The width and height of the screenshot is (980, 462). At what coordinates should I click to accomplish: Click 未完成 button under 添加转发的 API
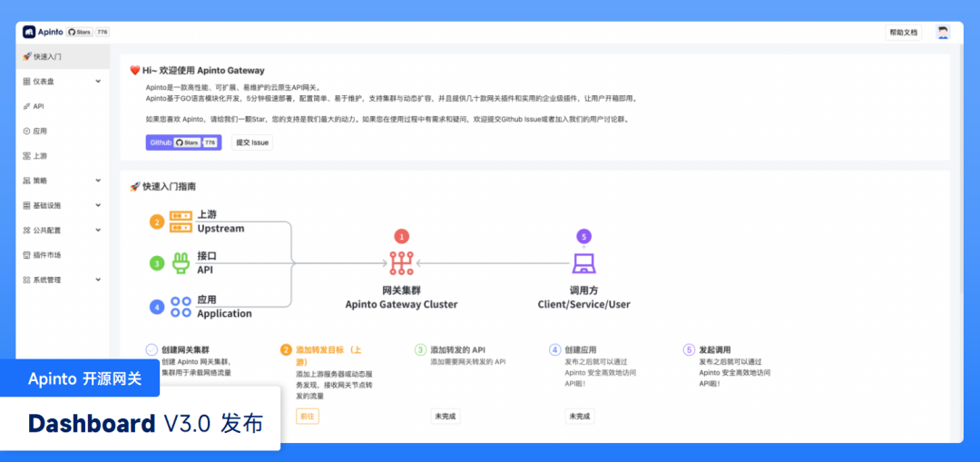point(445,417)
